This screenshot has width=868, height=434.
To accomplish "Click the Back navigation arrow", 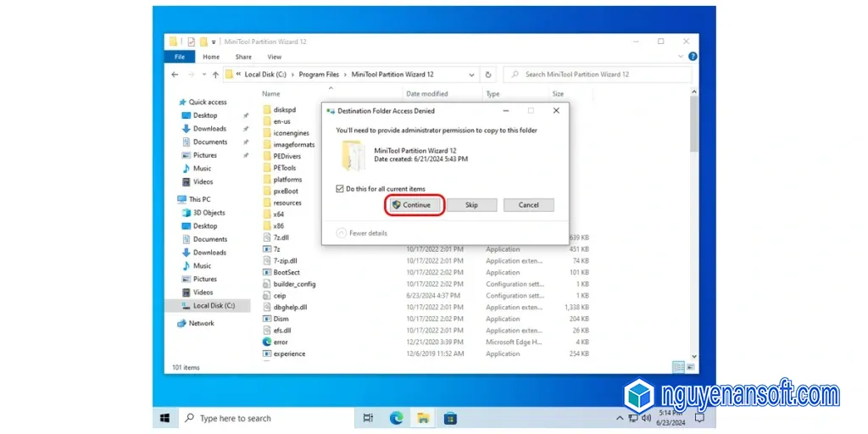I will point(175,75).
